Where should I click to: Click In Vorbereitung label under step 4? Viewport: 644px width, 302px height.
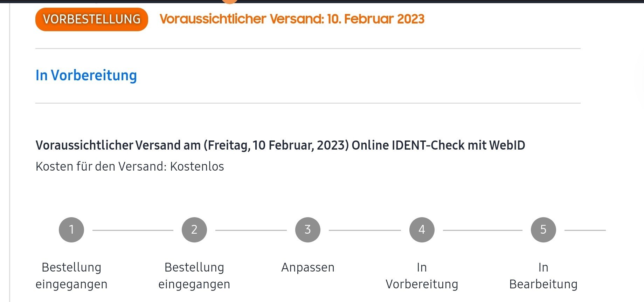[x=422, y=276]
